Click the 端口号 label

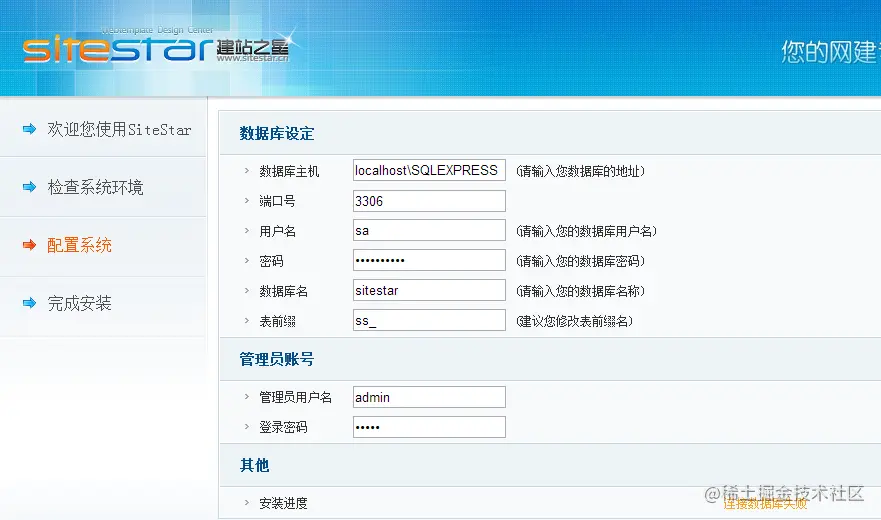point(277,201)
